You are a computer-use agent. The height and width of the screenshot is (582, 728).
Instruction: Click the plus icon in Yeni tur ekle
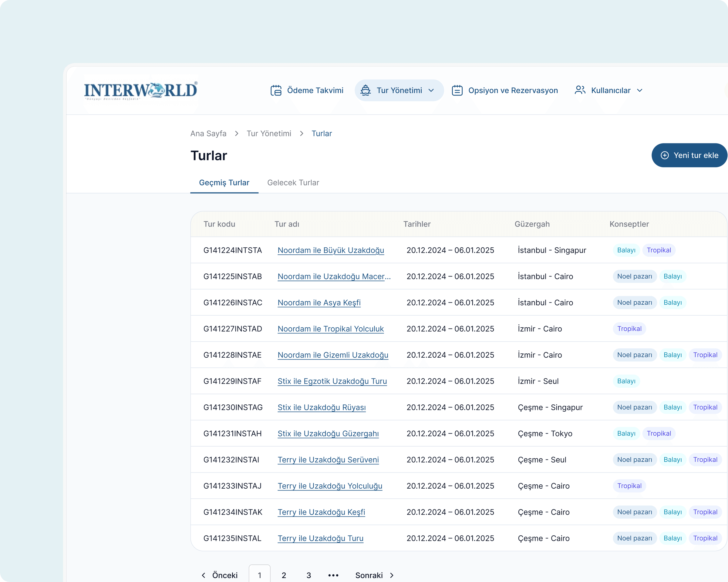pyautogui.click(x=665, y=155)
